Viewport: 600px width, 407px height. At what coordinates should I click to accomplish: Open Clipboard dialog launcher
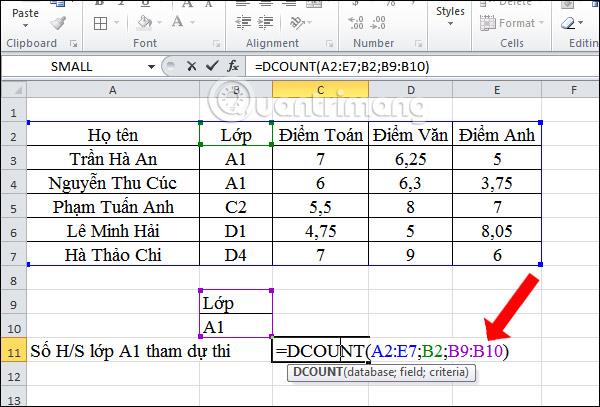(x=73, y=44)
